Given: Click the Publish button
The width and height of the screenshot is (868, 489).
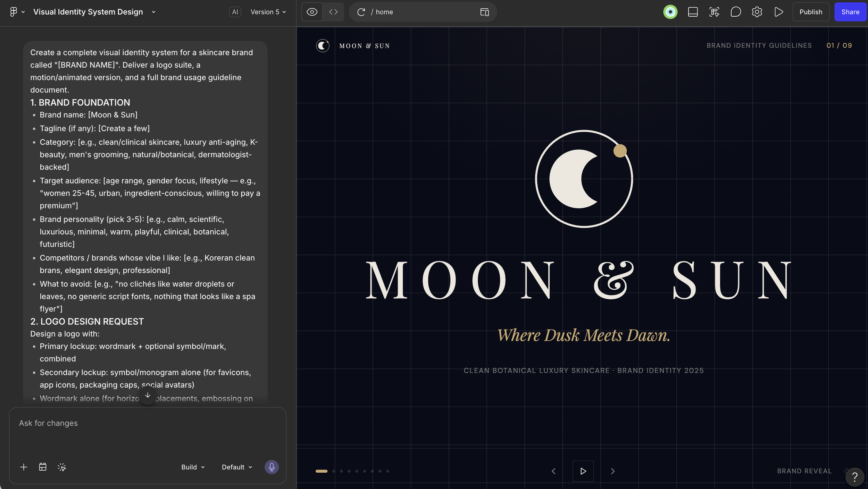Looking at the screenshot, I should click(811, 12).
